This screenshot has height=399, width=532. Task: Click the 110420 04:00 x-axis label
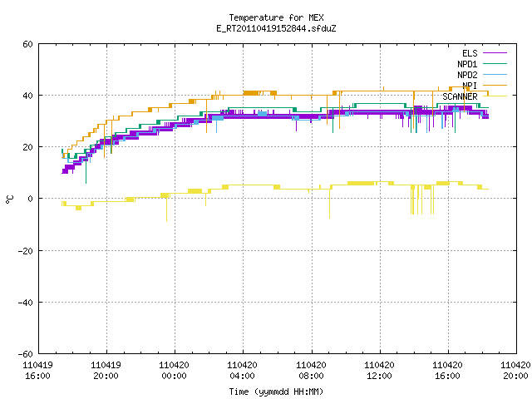point(242,371)
